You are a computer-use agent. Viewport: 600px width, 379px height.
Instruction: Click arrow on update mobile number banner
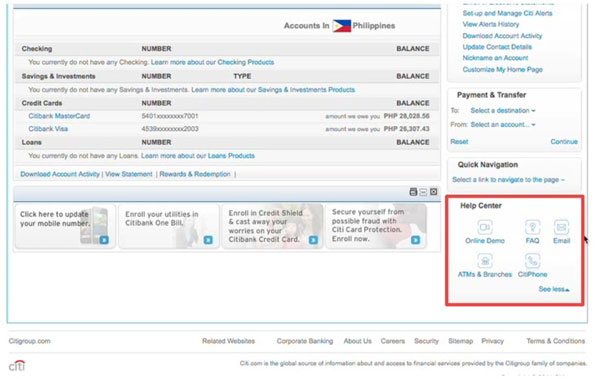point(104,240)
